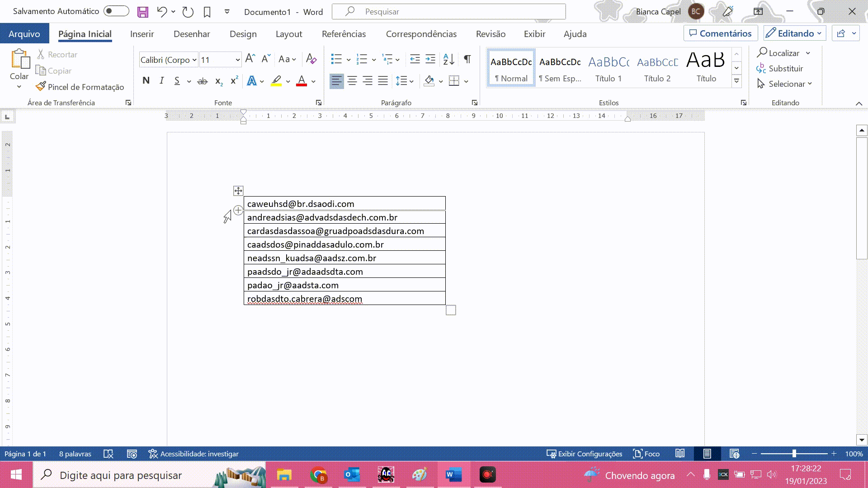This screenshot has height=488, width=868.
Task: Switch to the Layout tab
Action: click(288, 34)
